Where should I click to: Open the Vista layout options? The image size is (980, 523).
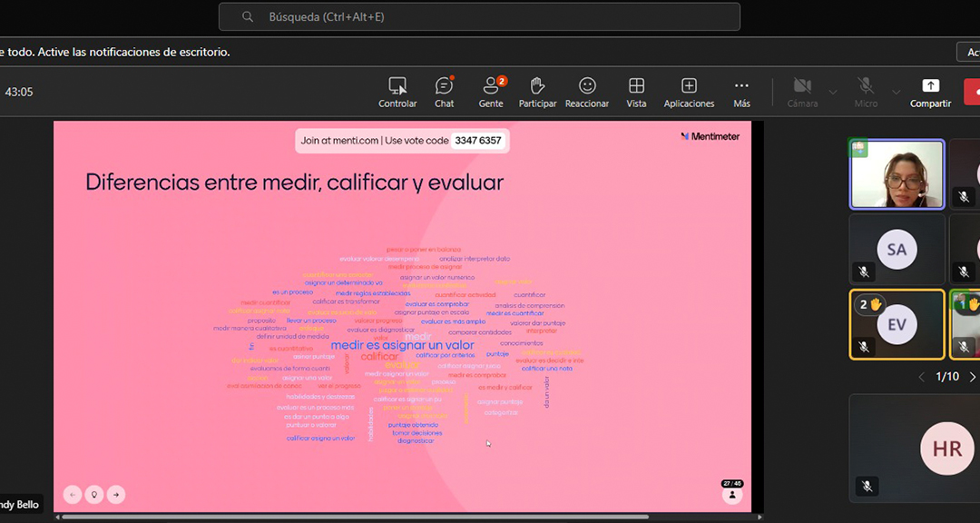click(636, 92)
